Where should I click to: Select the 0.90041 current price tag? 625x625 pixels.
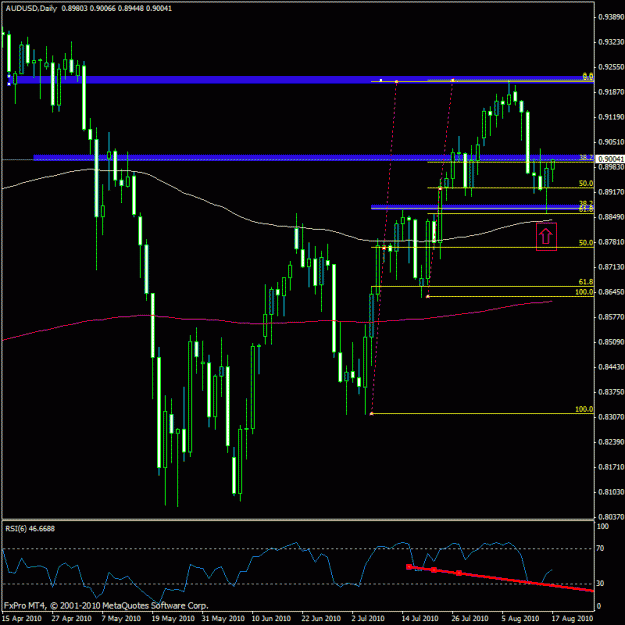pyautogui.click(x=610, y=159)
